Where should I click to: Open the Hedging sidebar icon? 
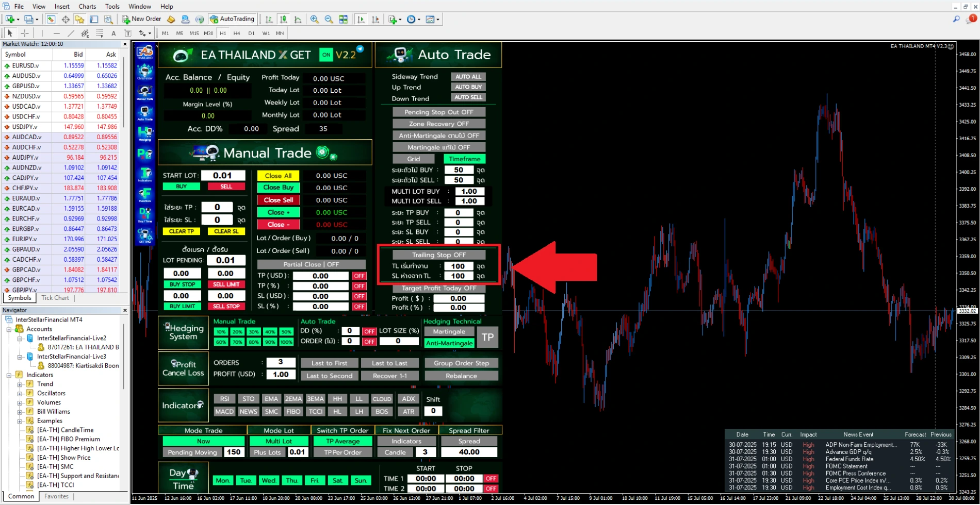145,133
